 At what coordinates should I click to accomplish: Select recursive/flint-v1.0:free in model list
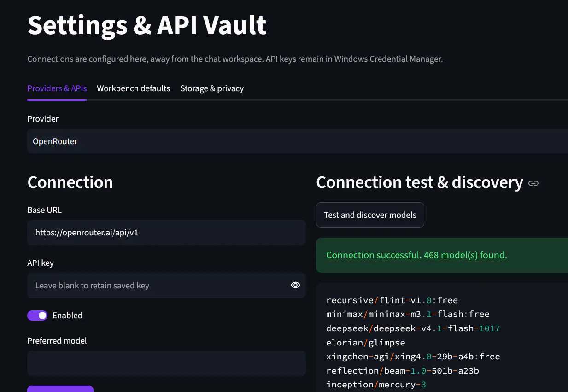click(x=392, y=300)
